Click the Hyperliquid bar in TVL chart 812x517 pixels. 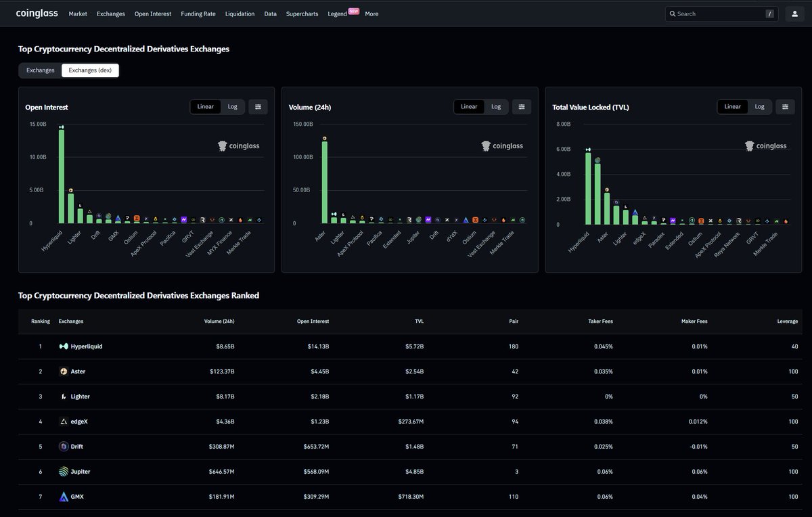click(x=588, y=189)
